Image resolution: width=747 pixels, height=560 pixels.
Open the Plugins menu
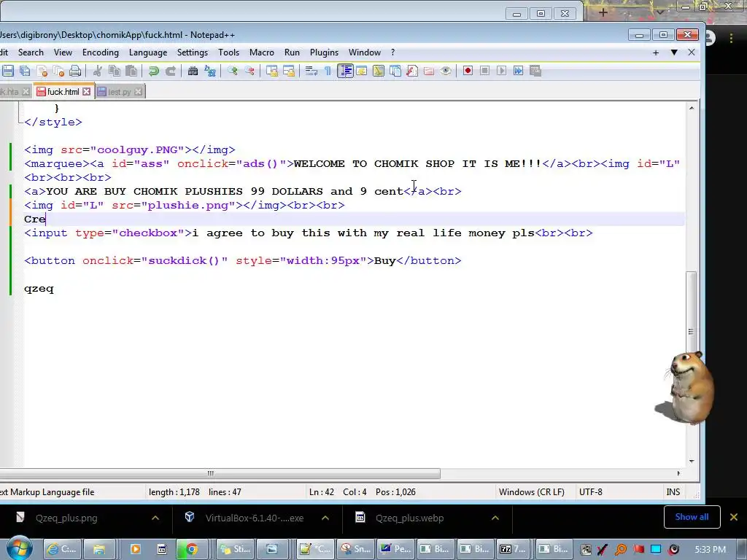(x=324, y=52)
